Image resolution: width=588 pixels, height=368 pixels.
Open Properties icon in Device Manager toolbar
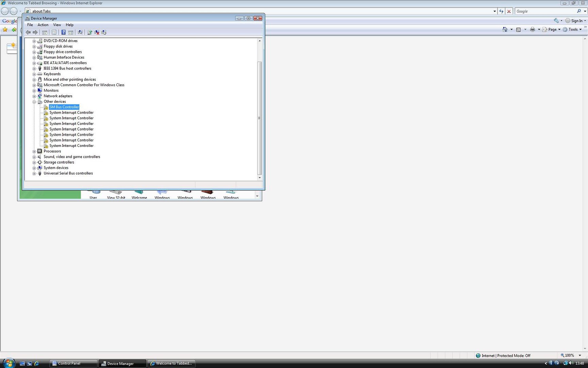[x=54, y=32]
